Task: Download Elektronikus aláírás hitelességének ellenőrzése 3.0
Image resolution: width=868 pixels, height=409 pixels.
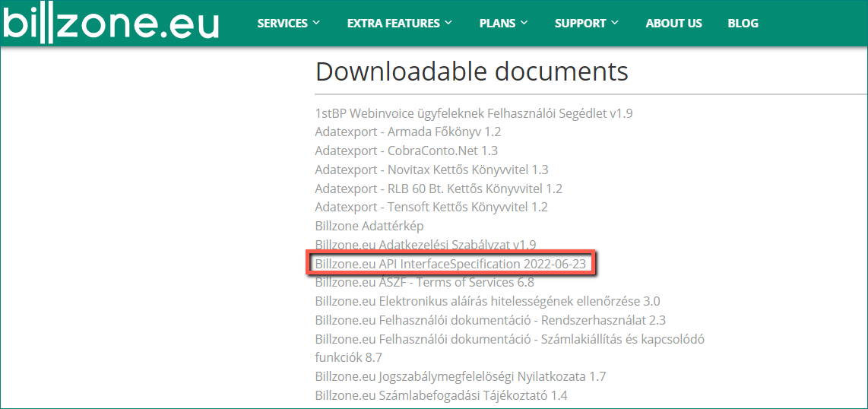Action: click(x=488, y=302)
